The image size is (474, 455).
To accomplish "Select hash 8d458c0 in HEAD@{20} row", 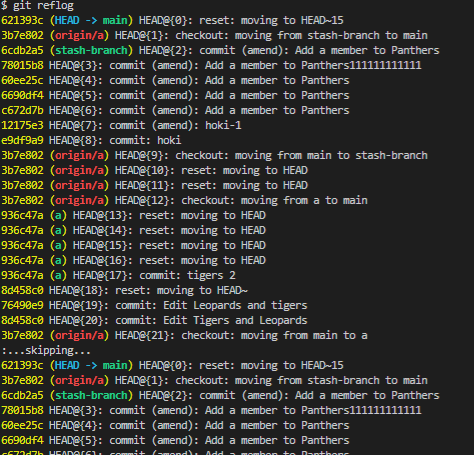I will 22,320.
